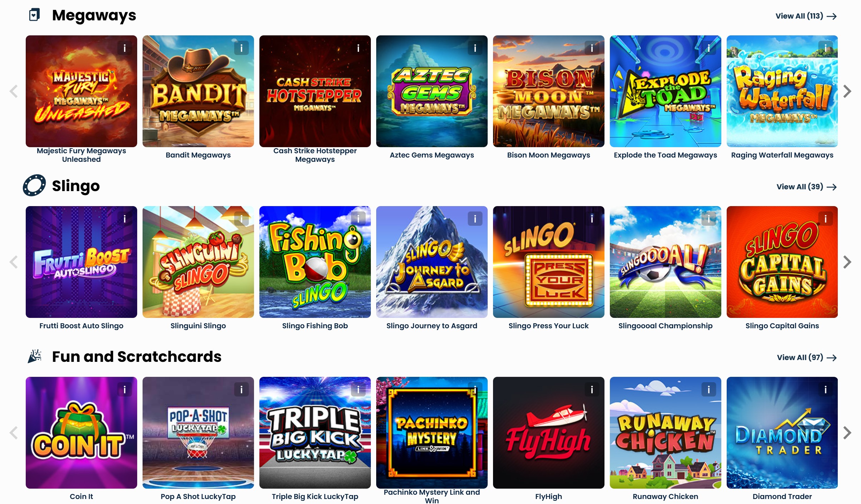View info on Slingo Capital Gains tile
This screenshot has height=504, width=861.
coord(826,219)
